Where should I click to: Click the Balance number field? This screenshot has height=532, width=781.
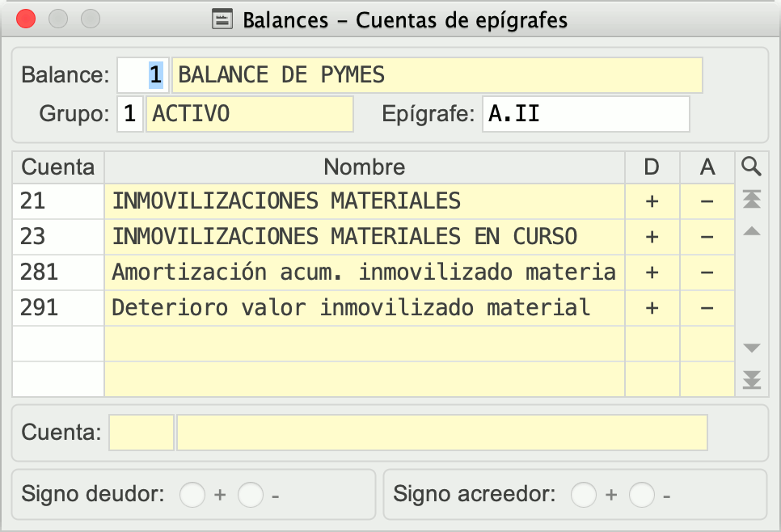(x=144, y=75)
